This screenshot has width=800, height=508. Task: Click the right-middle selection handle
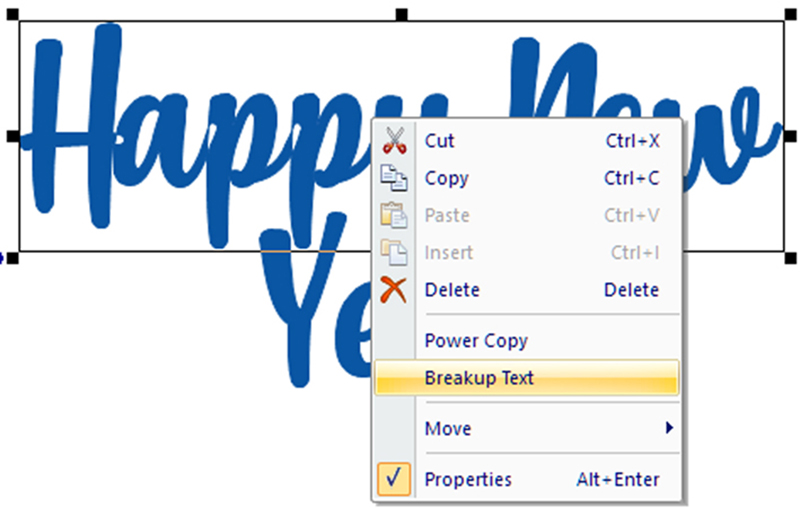(788, 136)
